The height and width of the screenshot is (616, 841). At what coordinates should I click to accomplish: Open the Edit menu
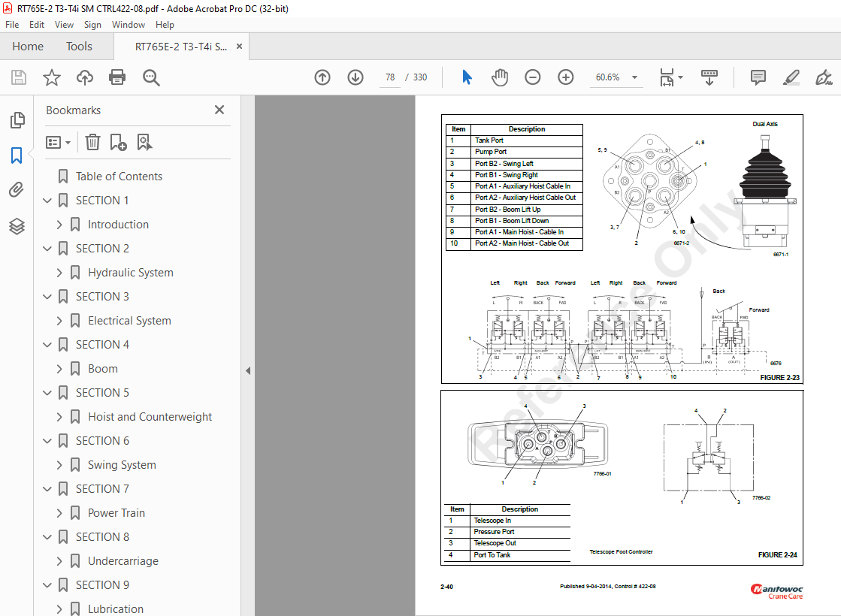click(x=37, y=25)
